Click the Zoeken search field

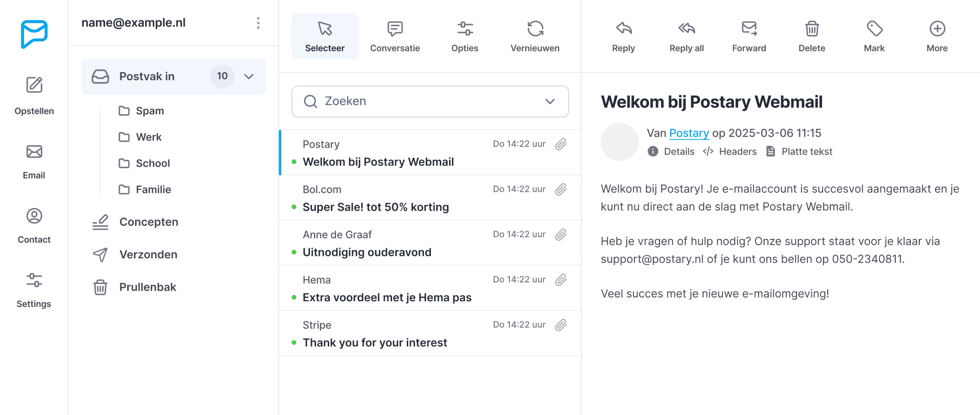tap(419, 101)
